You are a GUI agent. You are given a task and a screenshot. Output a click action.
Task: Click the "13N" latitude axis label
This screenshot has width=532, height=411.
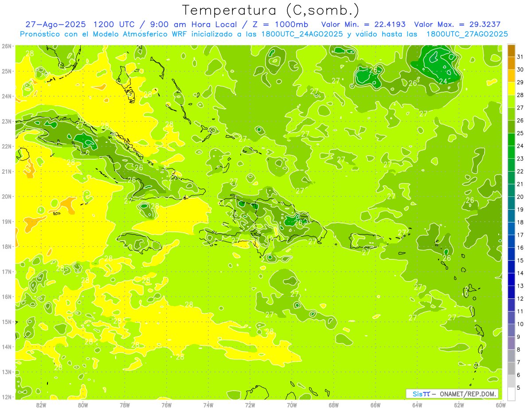(7, 372)
